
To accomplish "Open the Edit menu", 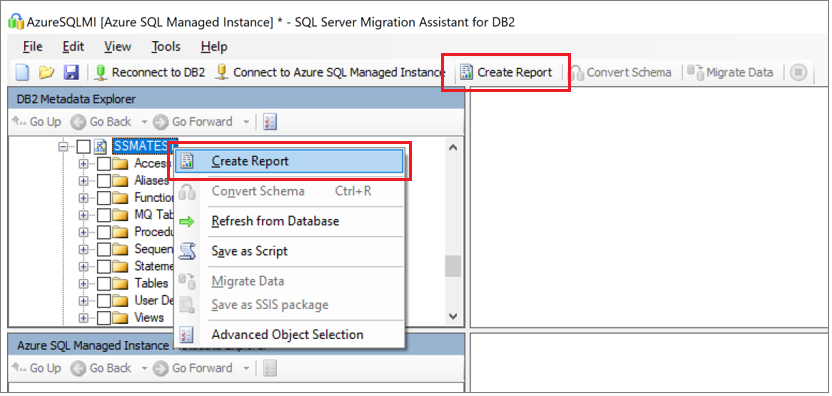I will click(73, 47).
